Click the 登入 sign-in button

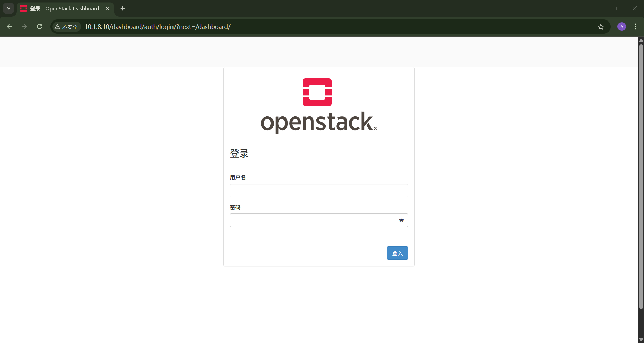point(397,253)
